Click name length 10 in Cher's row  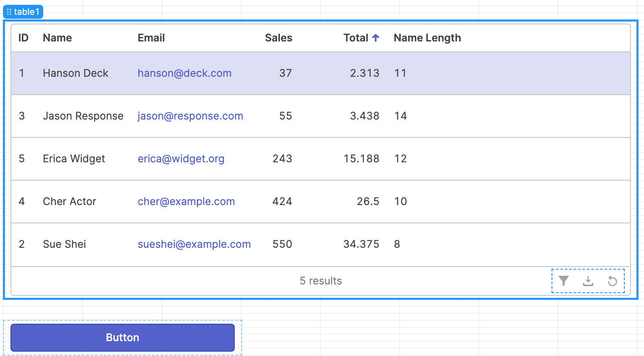pos(401,202)
